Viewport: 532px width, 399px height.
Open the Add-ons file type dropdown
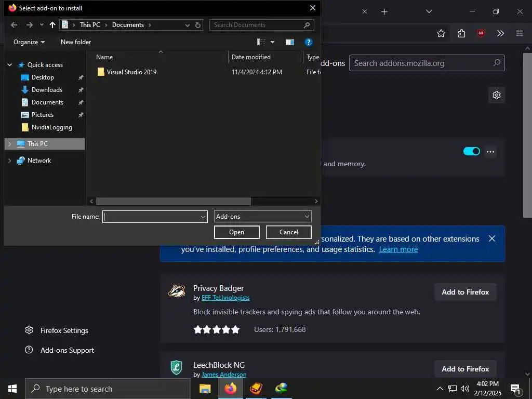tap(262, 217)
